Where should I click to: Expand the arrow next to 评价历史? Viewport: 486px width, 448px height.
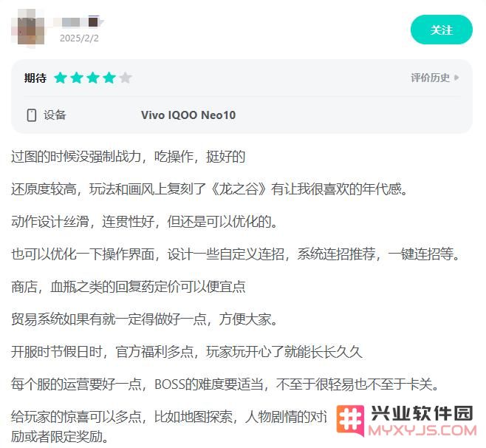456,78
